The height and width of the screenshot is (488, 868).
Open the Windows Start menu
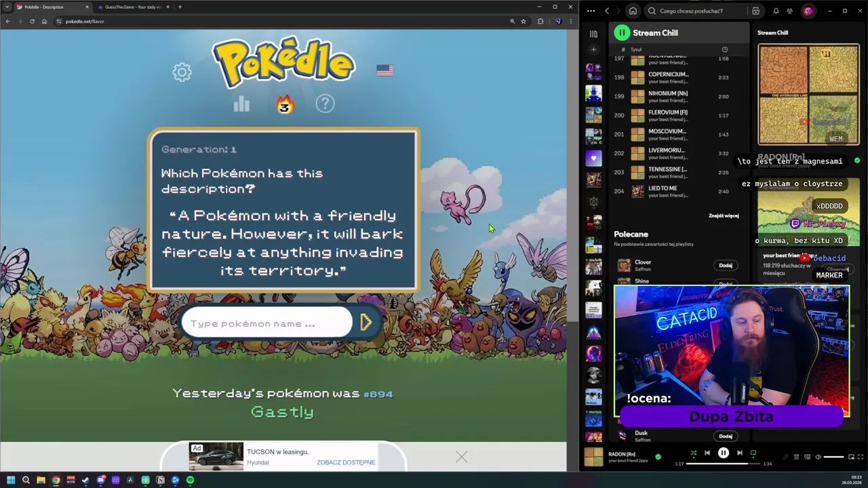(11, 480)
